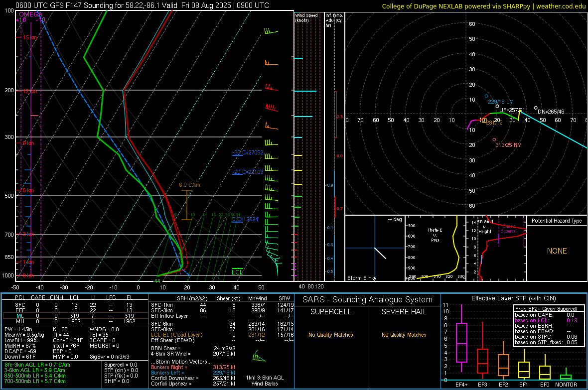Select the LCL-EL (Cloud Layer) row
Screen dimensions: 588x390
[222, 335]
